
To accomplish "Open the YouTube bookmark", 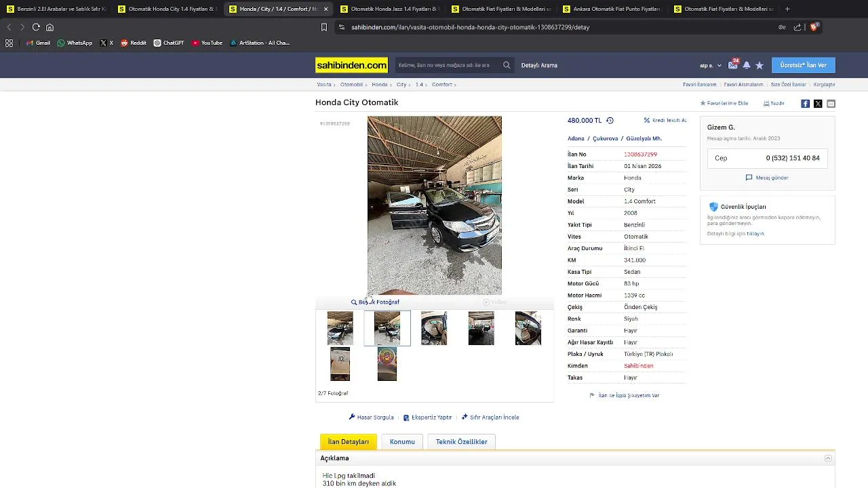I will [208, 43].
